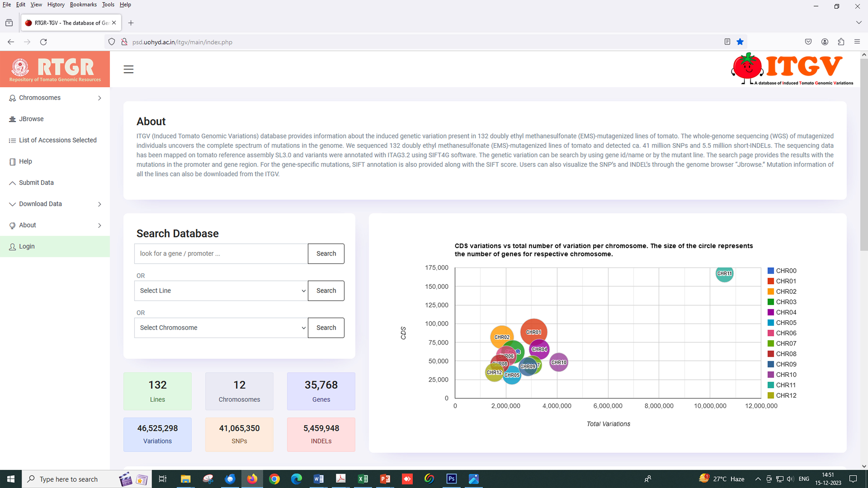Open Task View on the taskbar
The image size is (868, 488).
click(163, 479)
